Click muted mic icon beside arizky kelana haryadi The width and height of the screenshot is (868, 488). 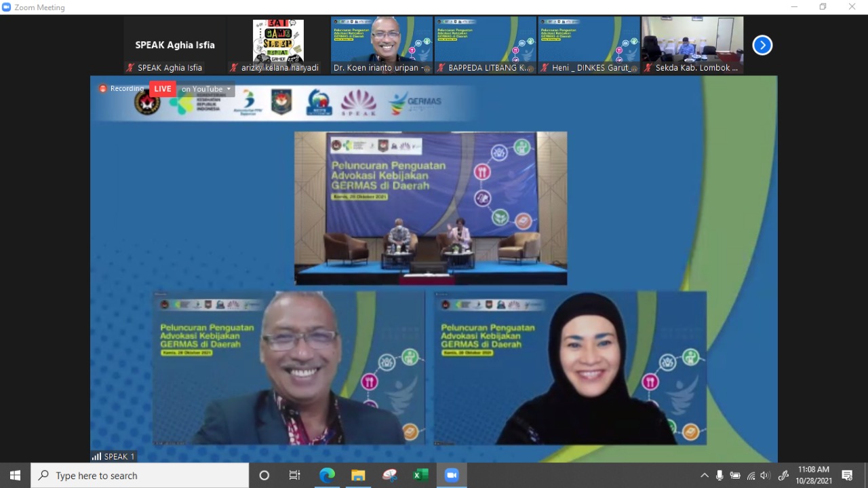234,68
